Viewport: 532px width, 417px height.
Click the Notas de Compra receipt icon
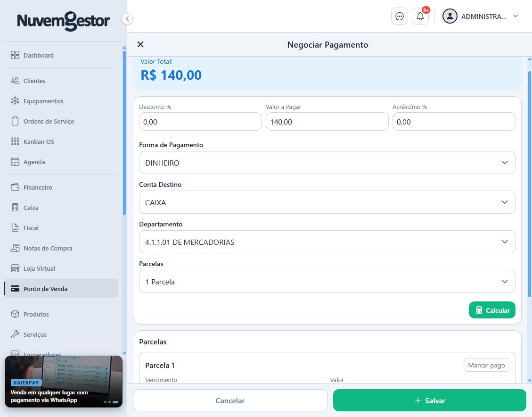point(15,248)
